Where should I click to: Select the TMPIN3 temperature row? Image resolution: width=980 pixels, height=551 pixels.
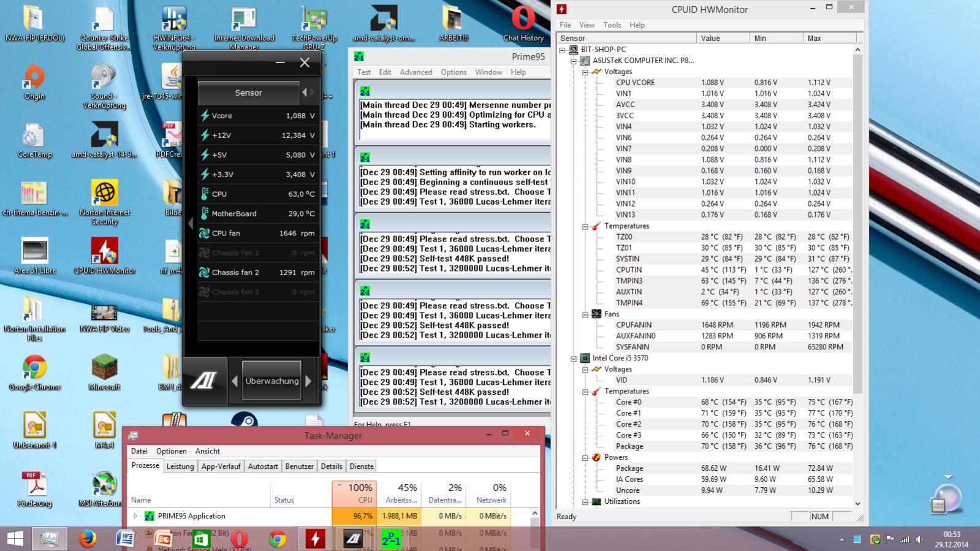point(734,281)
